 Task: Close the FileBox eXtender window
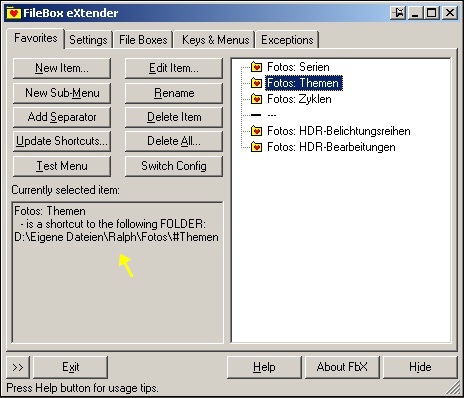(x=450, y=13)
